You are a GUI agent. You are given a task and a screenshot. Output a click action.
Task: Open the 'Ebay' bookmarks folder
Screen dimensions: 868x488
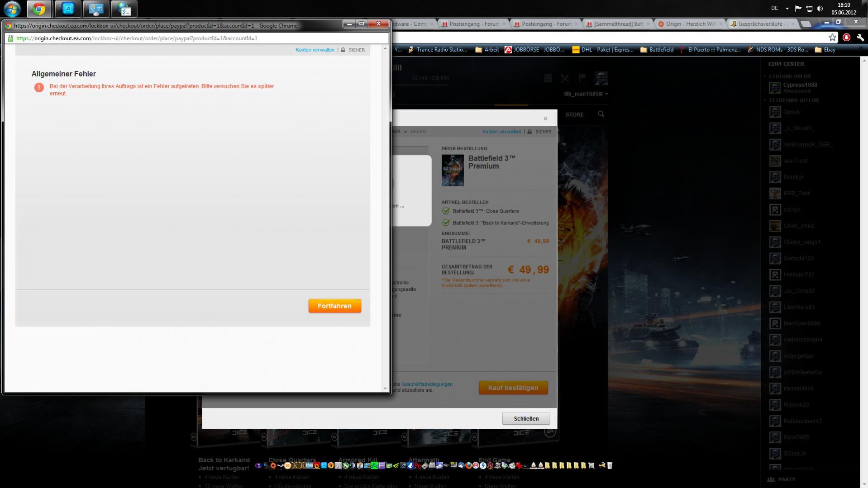point(825,50)
